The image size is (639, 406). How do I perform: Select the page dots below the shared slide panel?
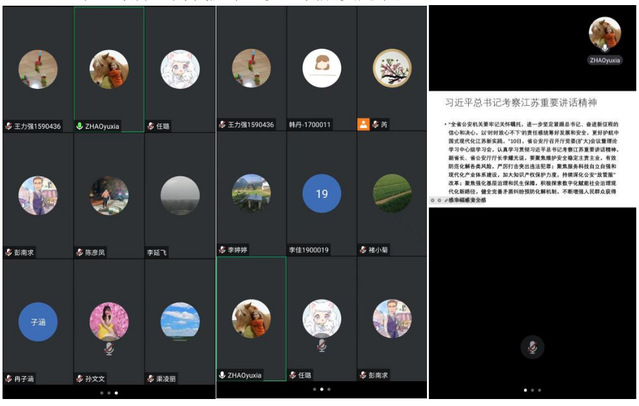click(532, 390)
